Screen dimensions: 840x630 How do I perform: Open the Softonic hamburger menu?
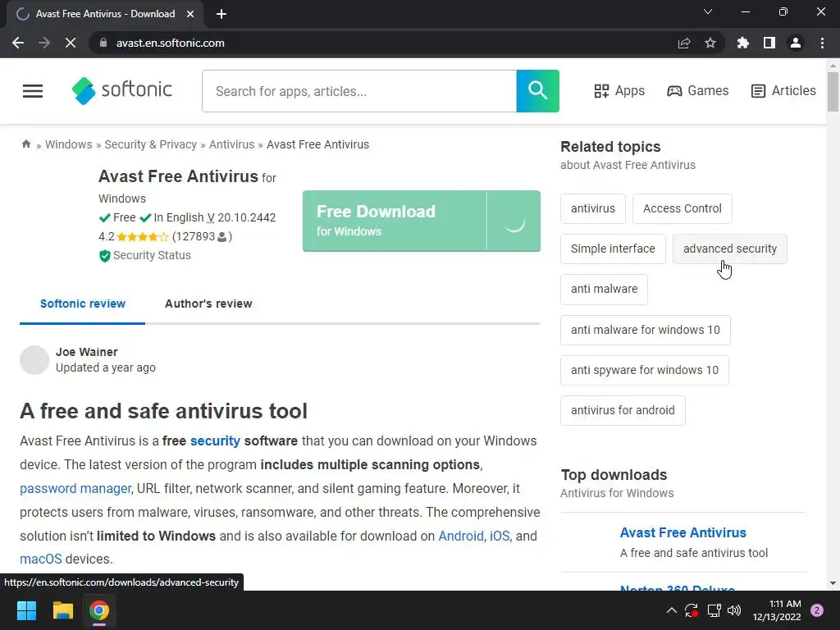tap(33, 91)
